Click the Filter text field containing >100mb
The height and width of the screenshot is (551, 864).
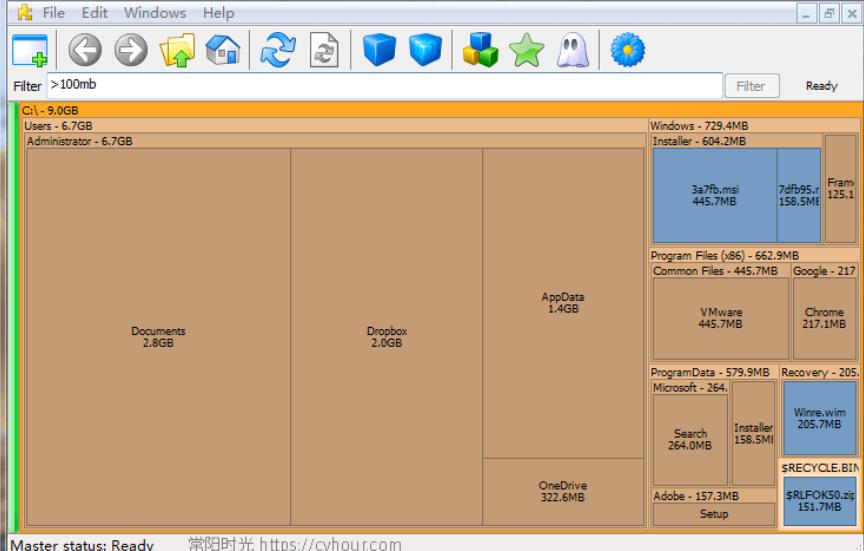(x=384, y=86)
